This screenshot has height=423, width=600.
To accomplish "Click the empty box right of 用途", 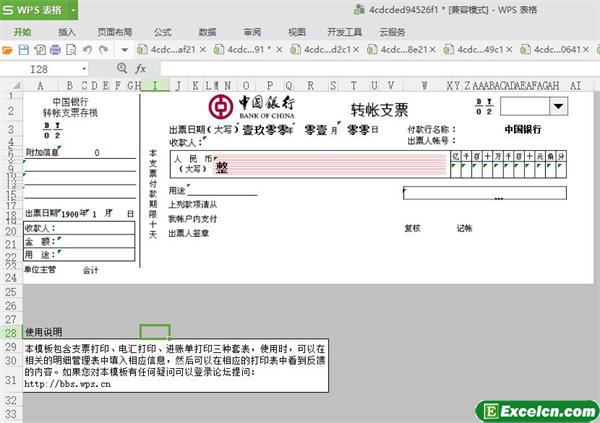I will click(x=485, y=193).
